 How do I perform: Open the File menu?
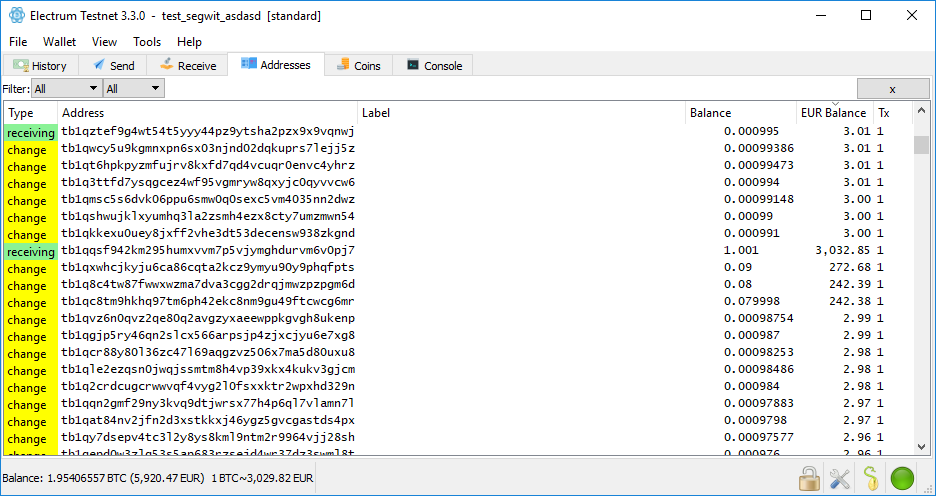18,42
